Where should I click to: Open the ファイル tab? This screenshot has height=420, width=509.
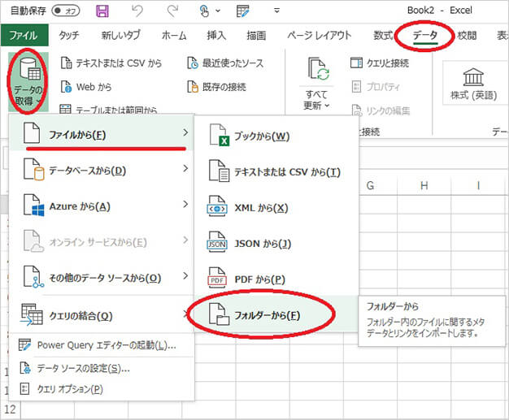click(24, 35)
